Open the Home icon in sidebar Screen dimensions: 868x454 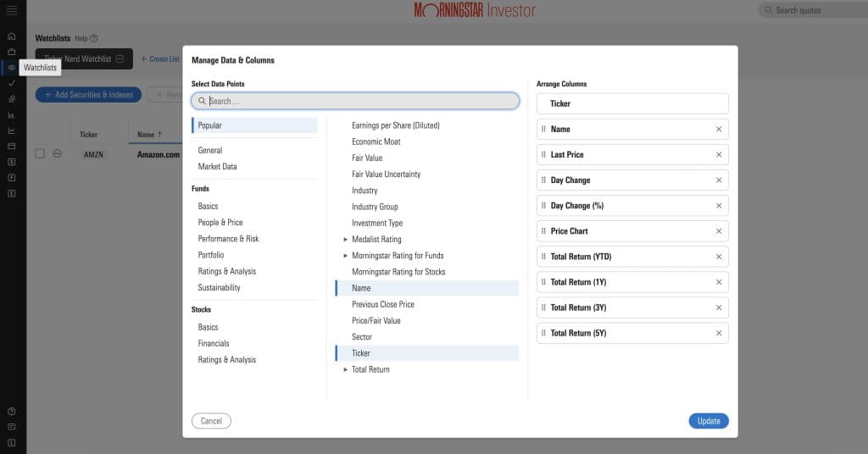pyautogui.click(x=12, y=36)
